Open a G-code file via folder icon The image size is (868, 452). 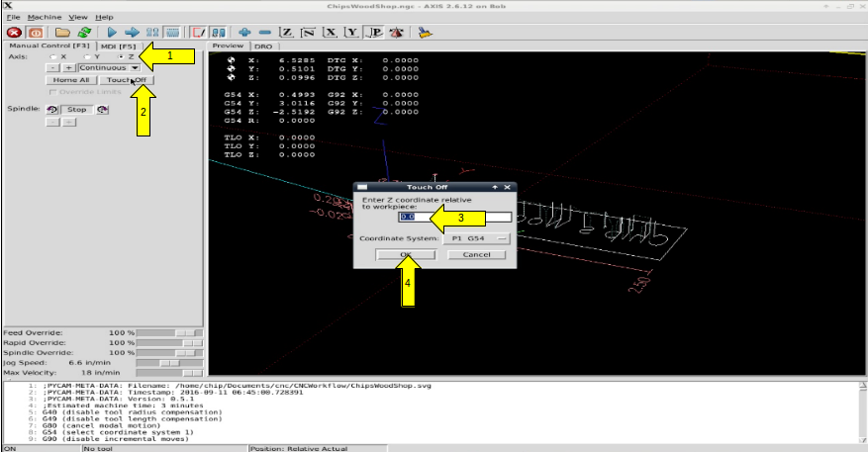pos(62,33)
